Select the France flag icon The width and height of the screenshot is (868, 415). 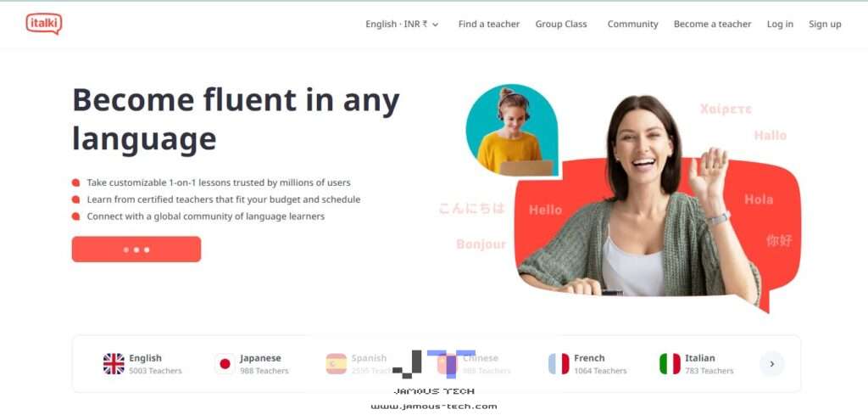coord(559,364)
